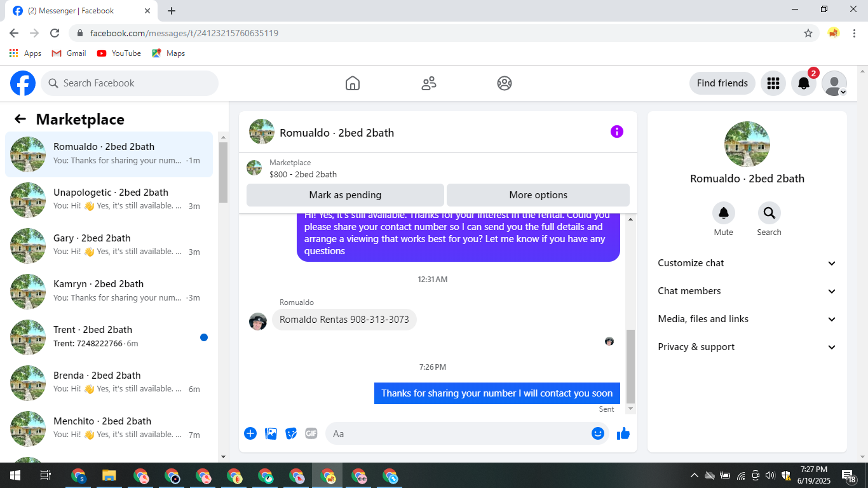
Task: Open Windows Task View
Action: tap(46, 475)
